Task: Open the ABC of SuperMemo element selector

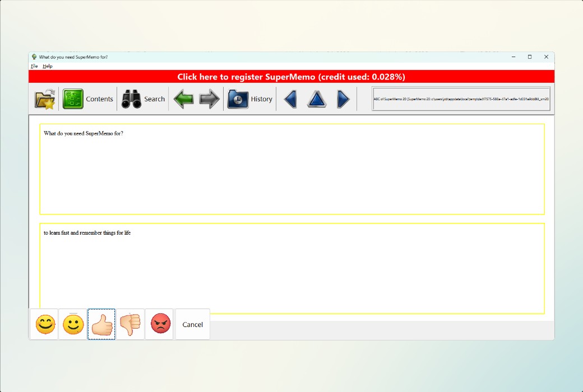Action: (460, 99)
